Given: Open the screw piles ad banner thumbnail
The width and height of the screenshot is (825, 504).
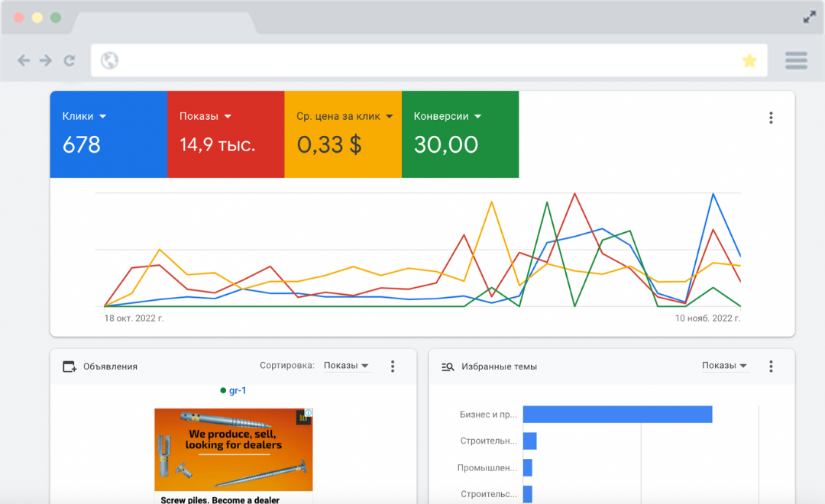Looking at the screenshot, I should [234, 450].
